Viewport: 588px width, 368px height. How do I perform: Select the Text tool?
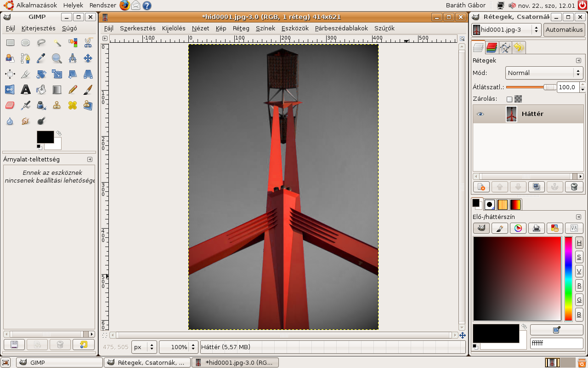tap(26, 90)
